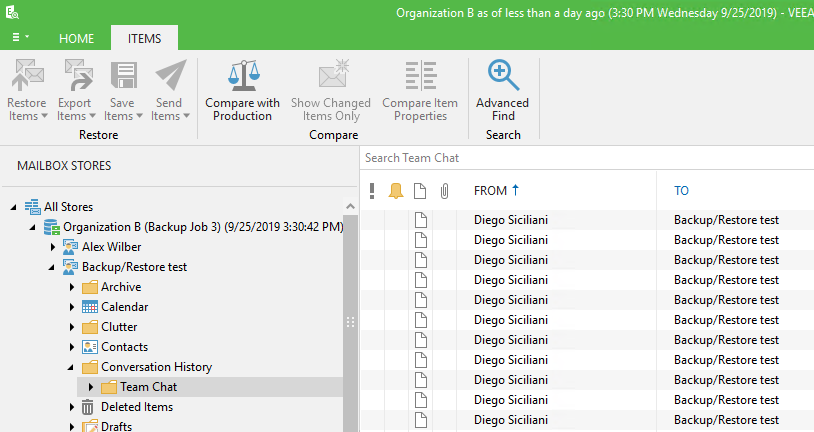Expand the Archive folder

point(72,287)
